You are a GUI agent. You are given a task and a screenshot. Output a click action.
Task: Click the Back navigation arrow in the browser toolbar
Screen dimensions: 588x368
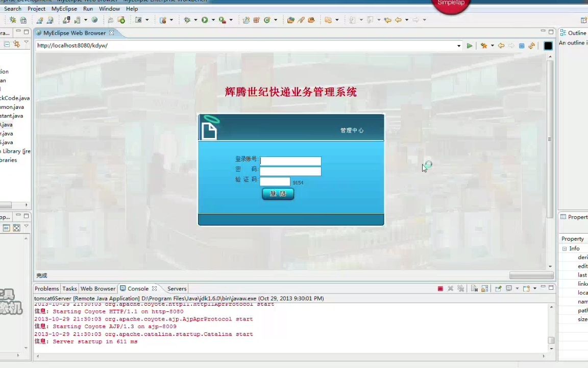501,45
